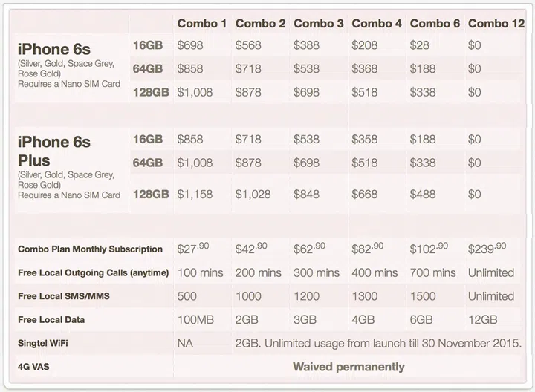Image resolution: width=535 pixels, height=392 pixels.
Task: Click the Combo 1 column header
Action: (202, 24)
